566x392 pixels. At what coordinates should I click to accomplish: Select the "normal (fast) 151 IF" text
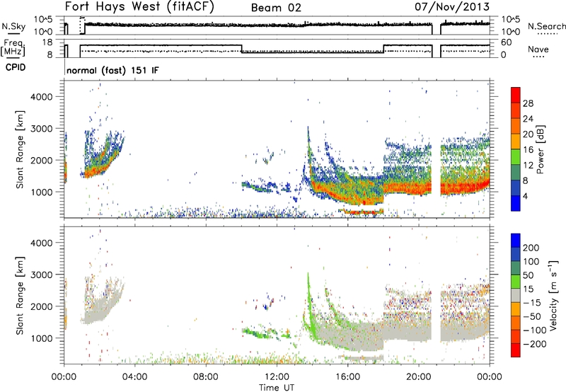(x=112, y=70)
